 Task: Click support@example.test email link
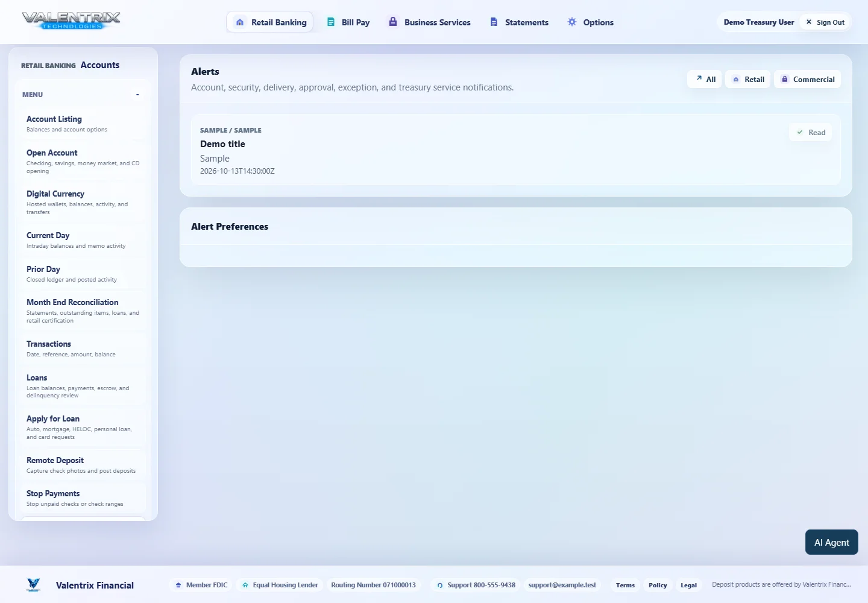coord(562,585)
